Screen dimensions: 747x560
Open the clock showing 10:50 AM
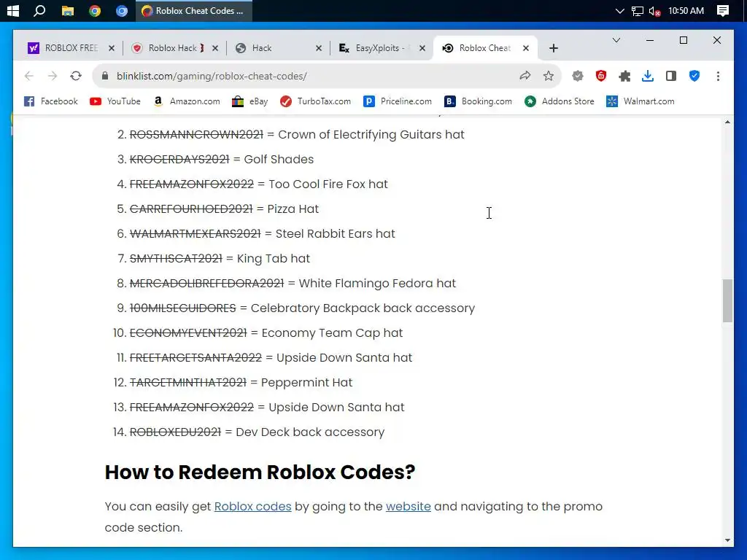686,10
